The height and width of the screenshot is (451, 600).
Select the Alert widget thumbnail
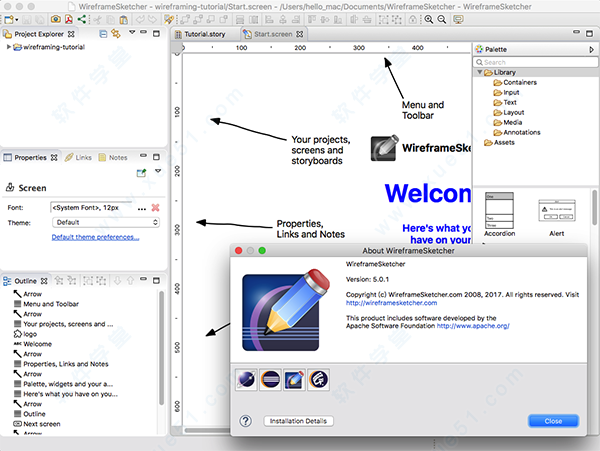(557, 218)
